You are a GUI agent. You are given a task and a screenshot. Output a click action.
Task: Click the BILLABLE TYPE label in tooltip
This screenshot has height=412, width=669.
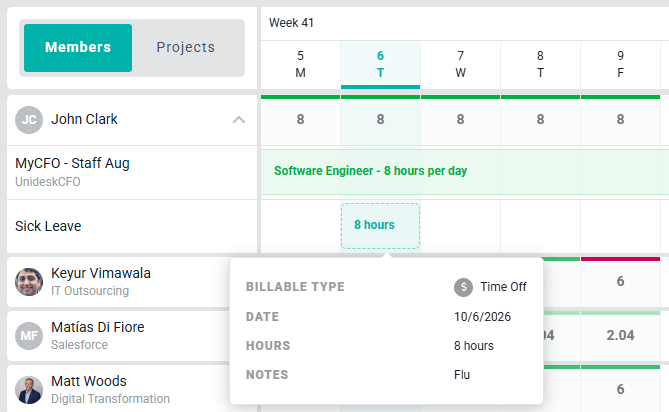(295, 287)
